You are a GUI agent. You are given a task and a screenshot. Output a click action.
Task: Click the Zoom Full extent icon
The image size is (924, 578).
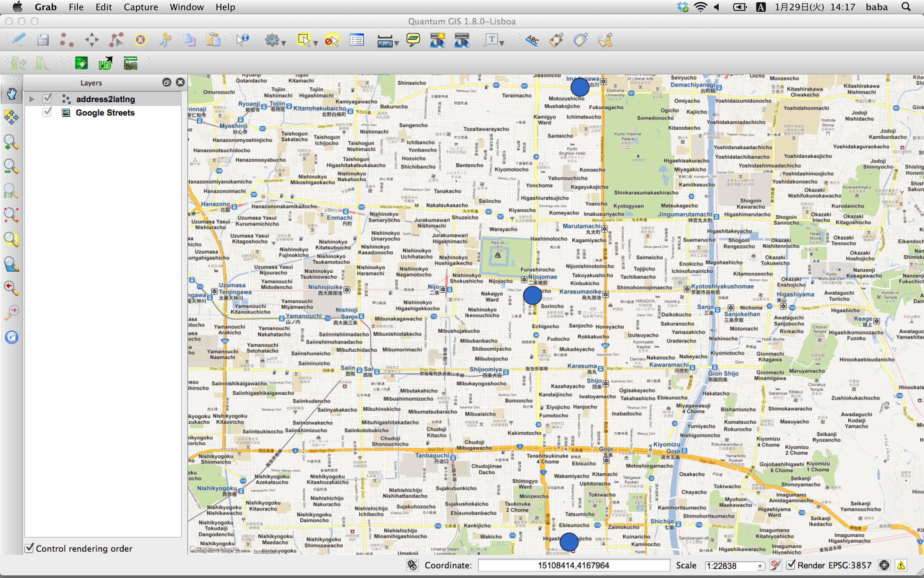click(12, 215)
